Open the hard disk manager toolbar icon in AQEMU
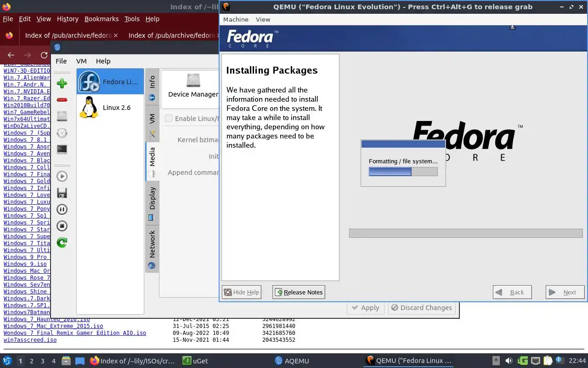This screenshot has height=368, width=588. click(x=62, y=116)
